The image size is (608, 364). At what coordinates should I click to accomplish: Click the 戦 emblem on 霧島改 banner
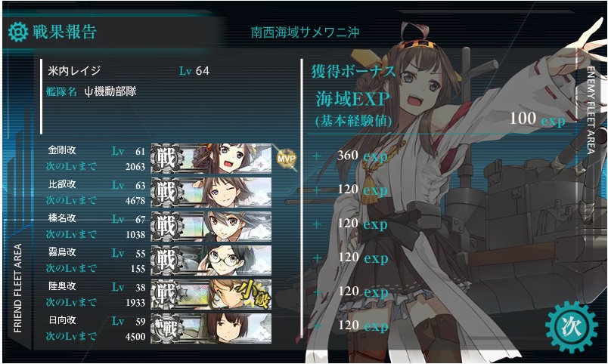(166, 261)
